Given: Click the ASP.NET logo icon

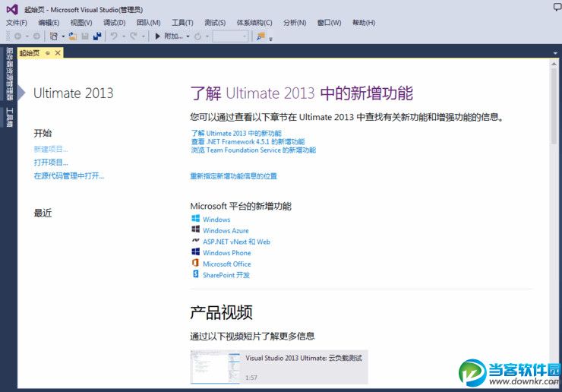Looking at the screenshot, I should click(x=195, y=241).
